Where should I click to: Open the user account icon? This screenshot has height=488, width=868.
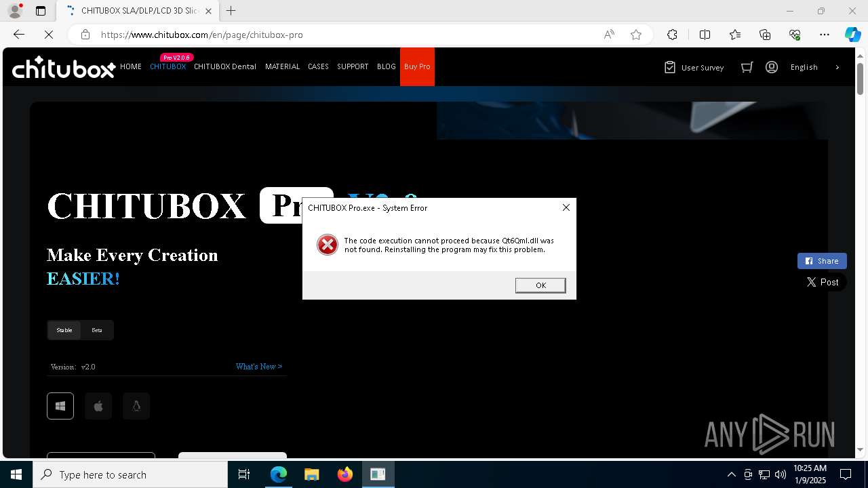point(772,67)
